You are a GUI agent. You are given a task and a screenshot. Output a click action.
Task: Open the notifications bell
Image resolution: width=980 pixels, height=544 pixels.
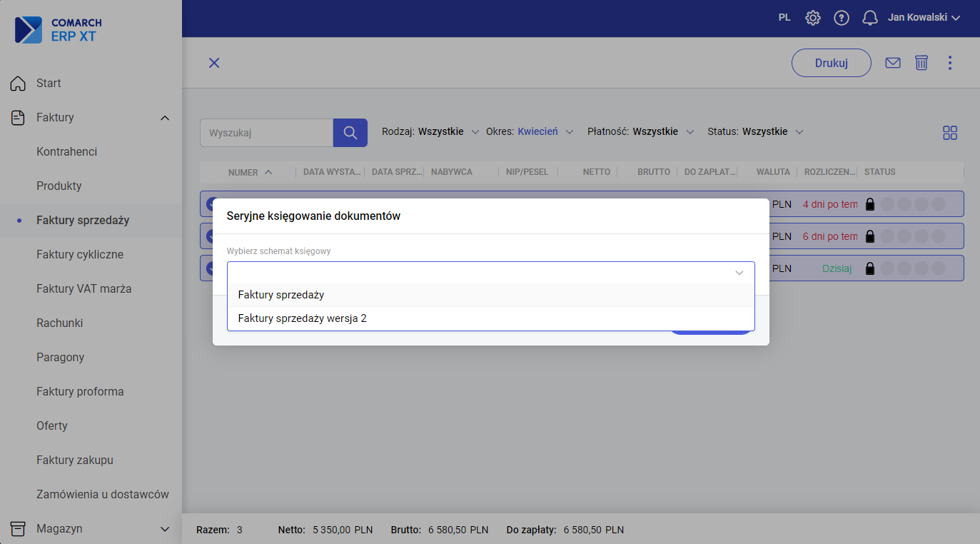(869, 18)
